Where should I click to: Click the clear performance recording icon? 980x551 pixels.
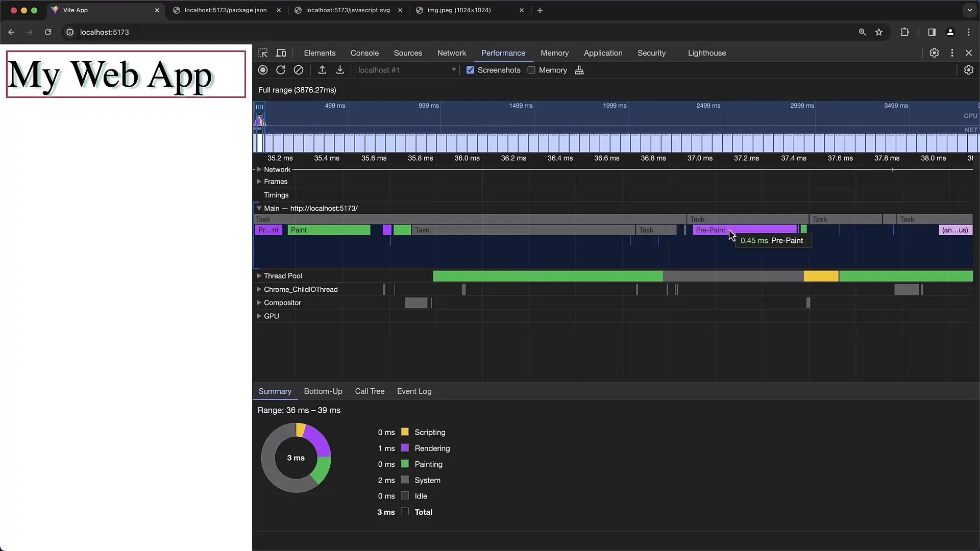(x=300, y=70)
